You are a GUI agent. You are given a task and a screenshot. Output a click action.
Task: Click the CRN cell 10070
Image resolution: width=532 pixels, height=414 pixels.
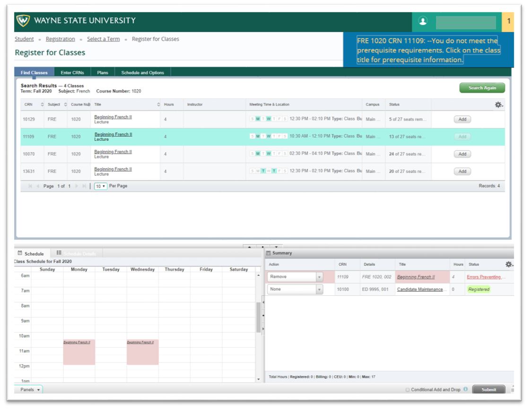(x=28, y=154)
